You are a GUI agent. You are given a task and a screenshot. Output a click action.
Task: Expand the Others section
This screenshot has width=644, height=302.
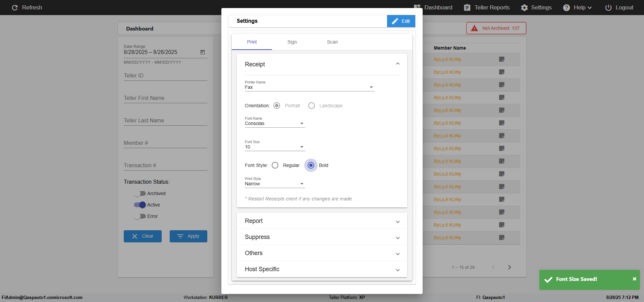click(322, 253)
